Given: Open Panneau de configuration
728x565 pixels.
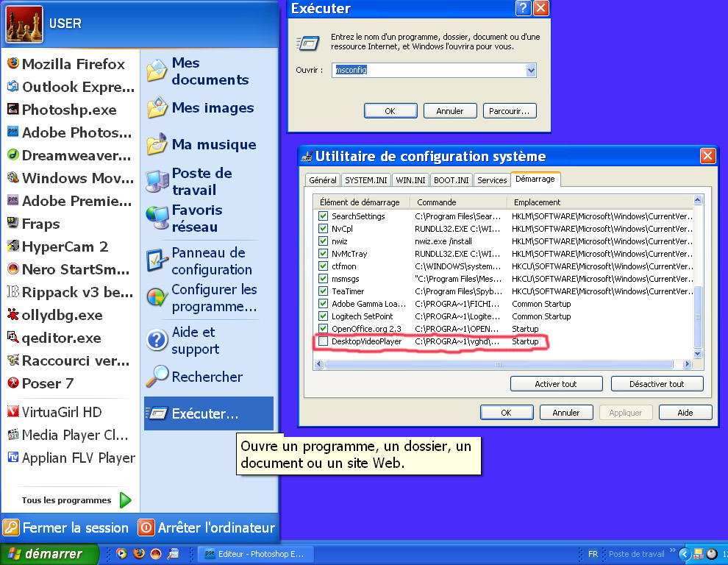Looking at the screenshot, I should point(199,260).
